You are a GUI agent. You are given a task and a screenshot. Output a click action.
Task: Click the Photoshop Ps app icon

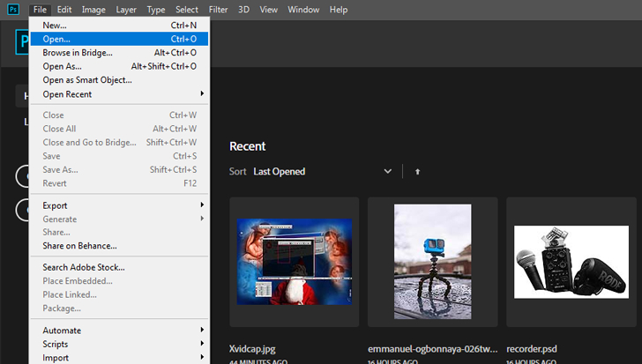[x=13, y=9]
